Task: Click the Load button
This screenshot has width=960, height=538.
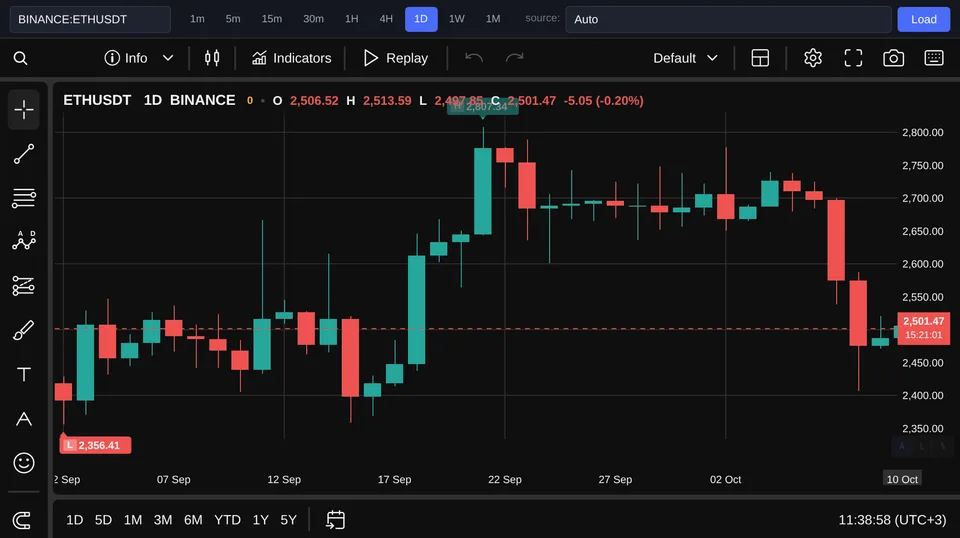Action: [923, 19]
